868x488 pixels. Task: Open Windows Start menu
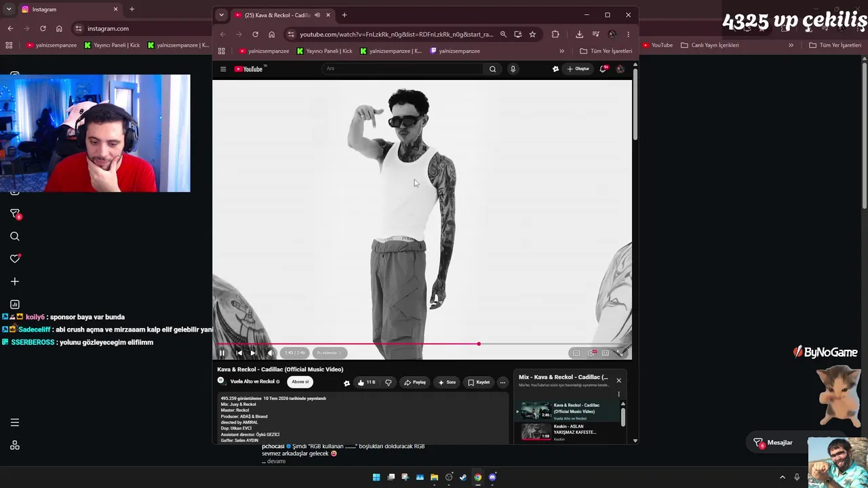pos(376,477)
